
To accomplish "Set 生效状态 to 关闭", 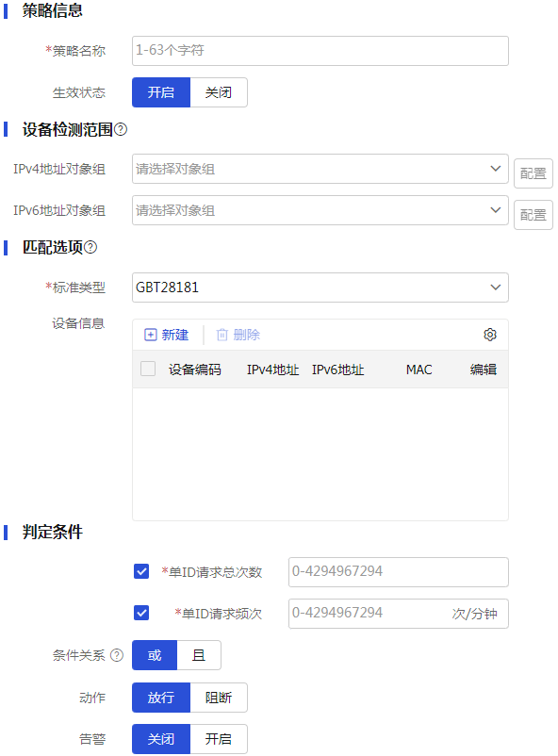I will (219, 92).
